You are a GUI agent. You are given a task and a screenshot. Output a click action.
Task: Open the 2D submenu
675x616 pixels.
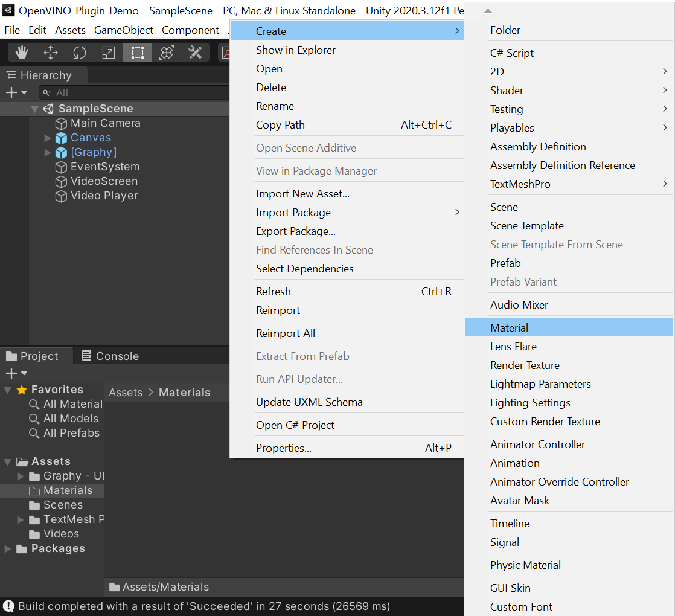click(569, 71)
